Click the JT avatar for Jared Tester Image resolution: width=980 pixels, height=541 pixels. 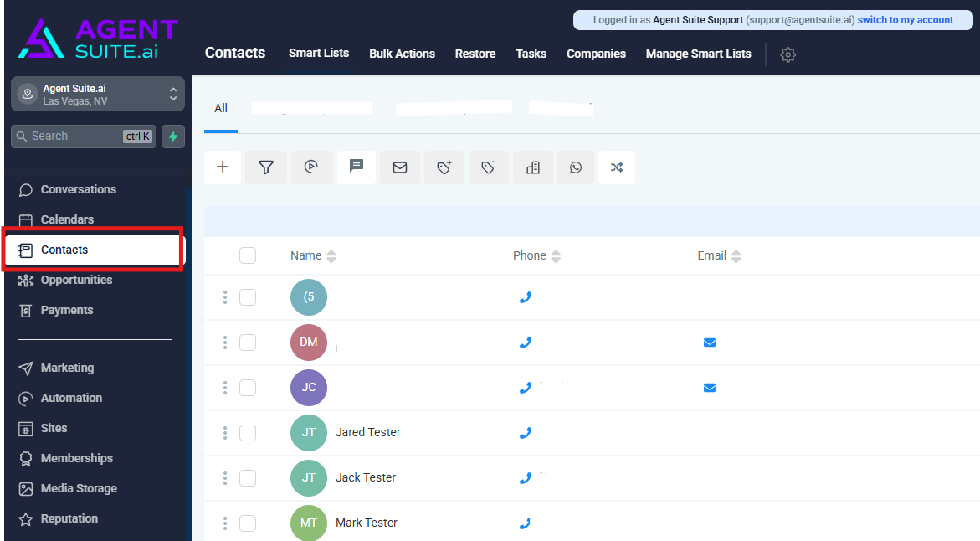pos(309,433)
